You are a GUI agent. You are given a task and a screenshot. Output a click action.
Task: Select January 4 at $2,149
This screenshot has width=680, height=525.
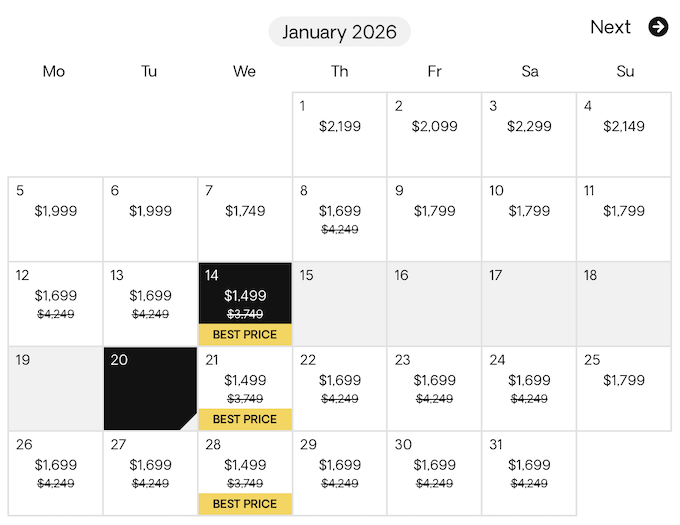[x=624, y=135]
